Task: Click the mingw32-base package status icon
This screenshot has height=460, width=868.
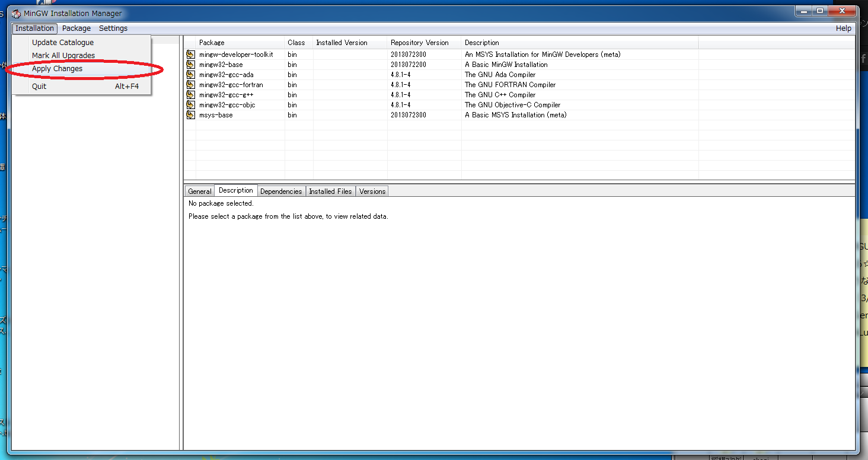Action: (190, 65)
